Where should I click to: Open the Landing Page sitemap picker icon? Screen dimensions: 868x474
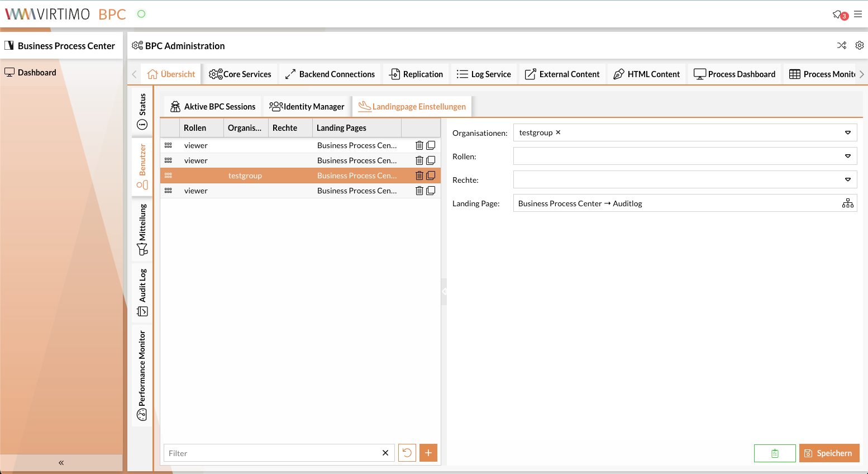pos(847,203)
